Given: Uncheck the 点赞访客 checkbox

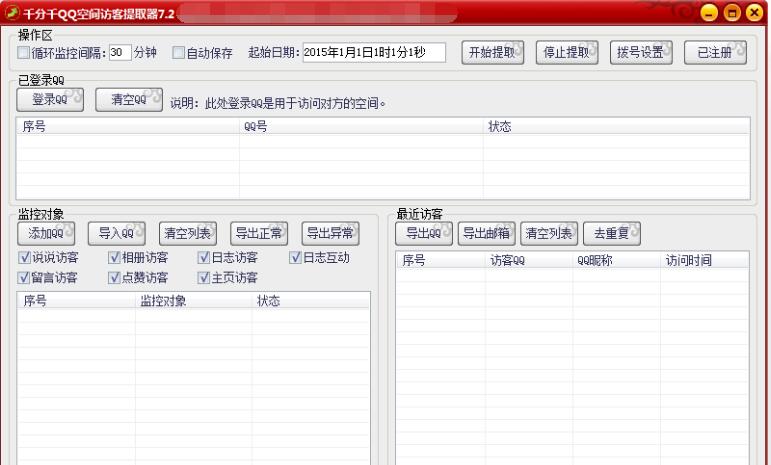Looking at the screenshot, I should coord(114,277).
